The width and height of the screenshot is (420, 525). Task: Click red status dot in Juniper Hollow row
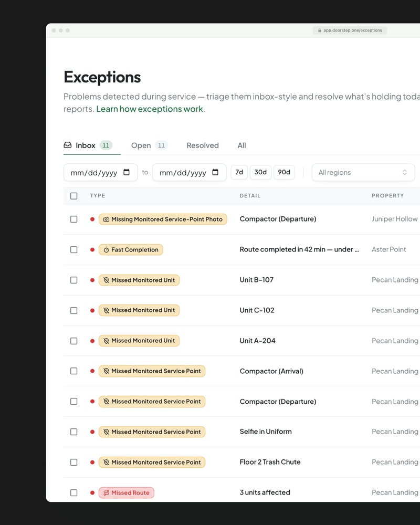(92, 219)
